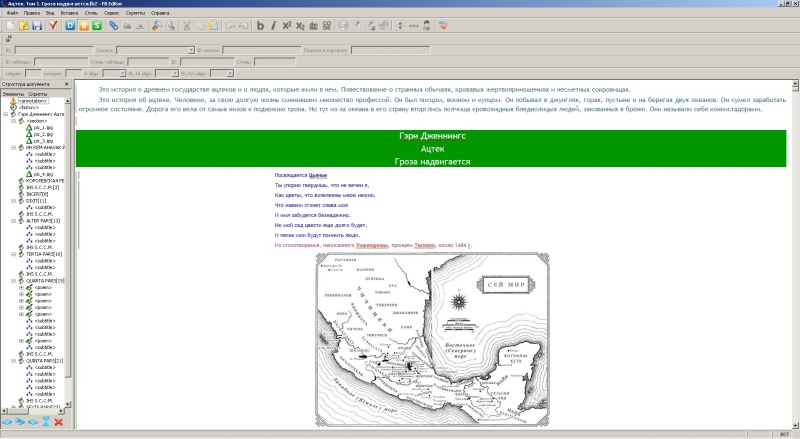Apply strikethrough using the crossed abc icon

tap(313, 26)
